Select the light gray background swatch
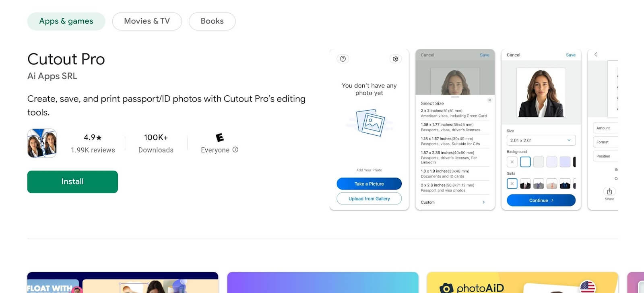Screen dimensions: 644x293 539,162
